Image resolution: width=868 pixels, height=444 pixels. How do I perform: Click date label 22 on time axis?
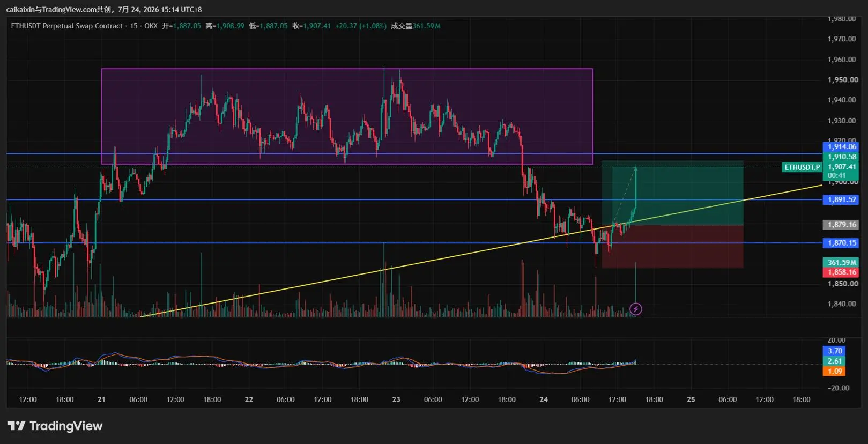pyautogui.click(x=249, y=399)
